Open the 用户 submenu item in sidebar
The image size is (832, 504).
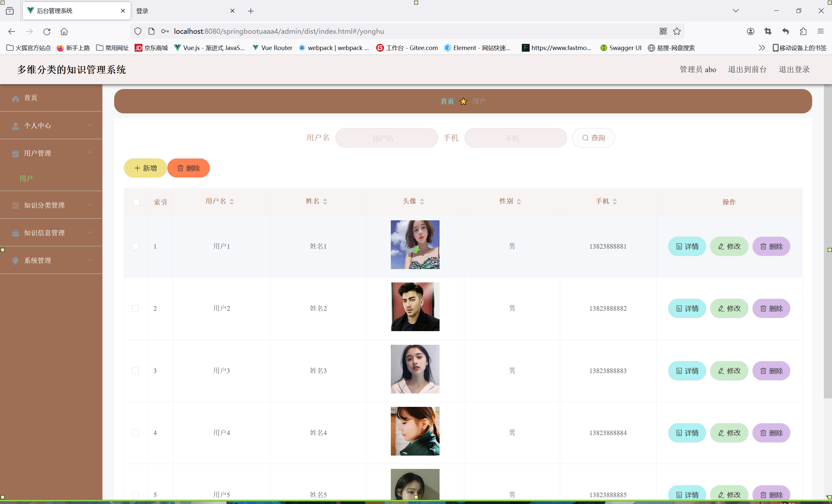click(x=26, y=178)
